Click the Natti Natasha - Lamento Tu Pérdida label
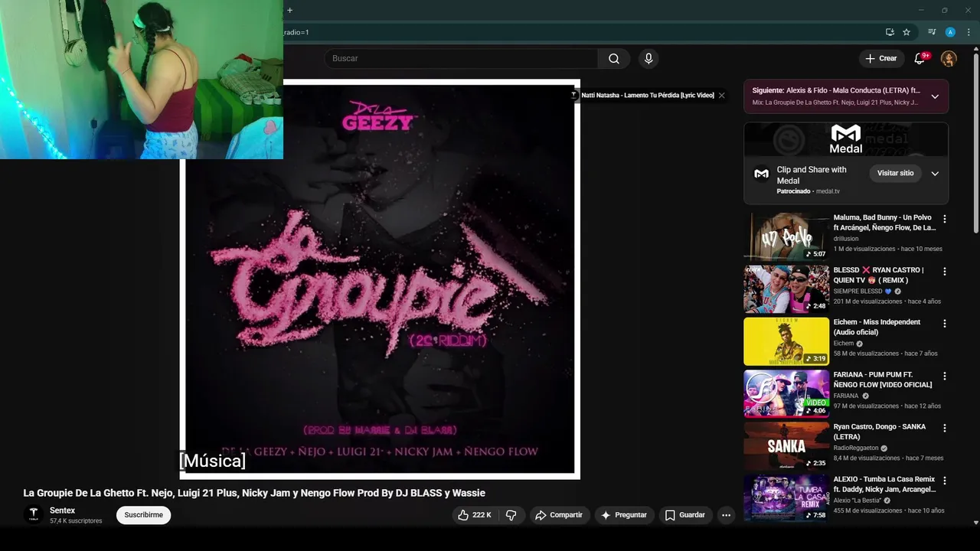The height and width of the screenshot is (551, 980). [x=648, y=95]
